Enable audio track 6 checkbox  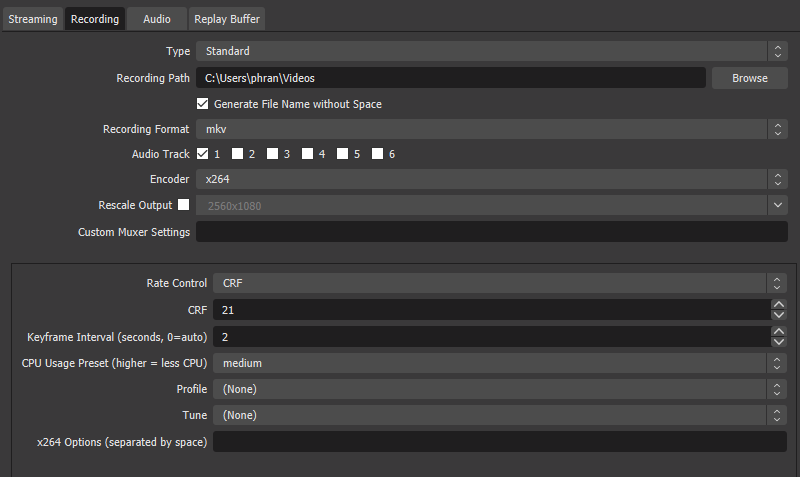(x=377, y=154)
